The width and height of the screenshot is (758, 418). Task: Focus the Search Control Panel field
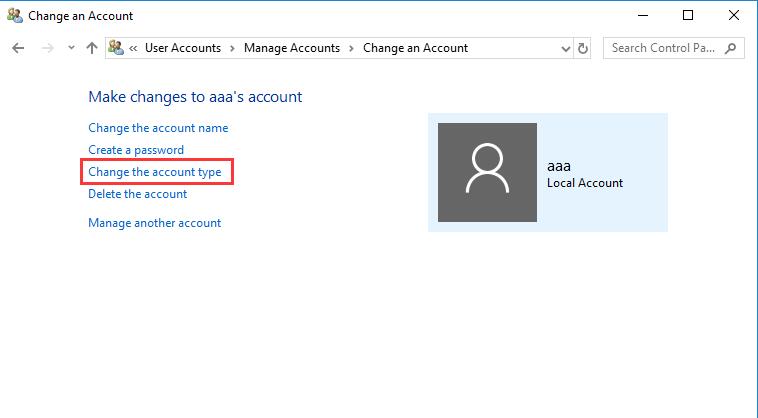(x=674, y=48)
